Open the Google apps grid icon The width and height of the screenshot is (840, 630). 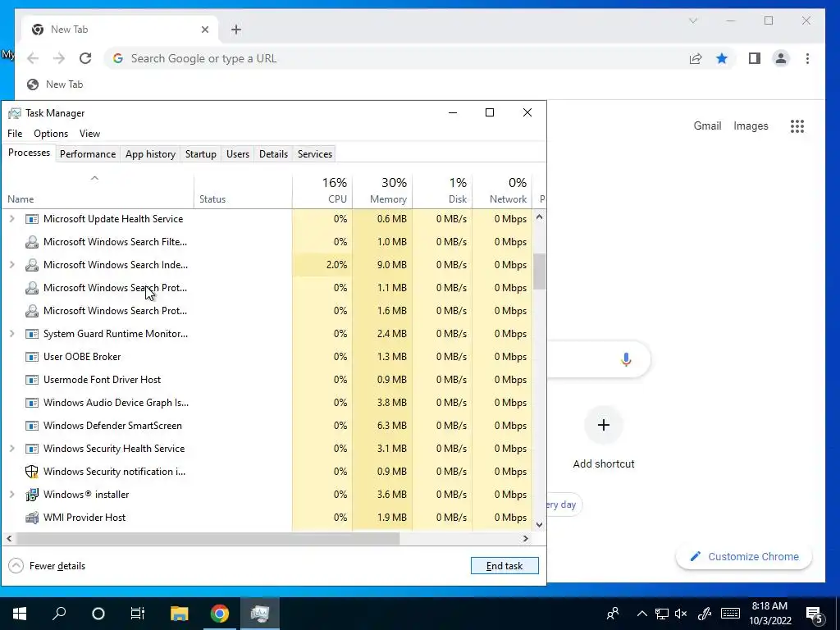(797, 126)
